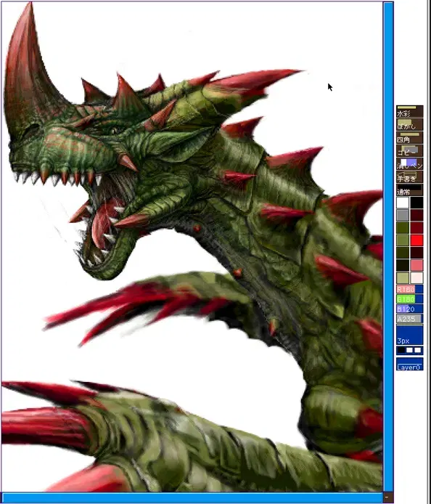Pick the 手書き freehand drawing mode
The image size is (431, 504).
coord(409,176)
